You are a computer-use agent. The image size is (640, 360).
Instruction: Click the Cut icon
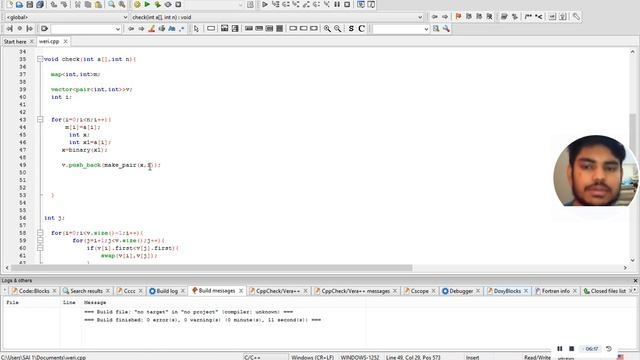pyautogui.click(x=78, y=4)
